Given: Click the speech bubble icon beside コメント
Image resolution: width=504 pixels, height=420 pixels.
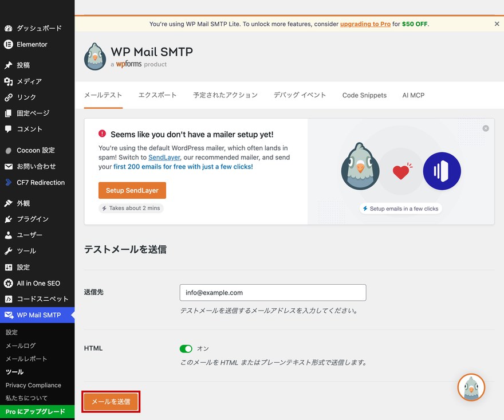Looking at the screenshot, I should [9, 129].
